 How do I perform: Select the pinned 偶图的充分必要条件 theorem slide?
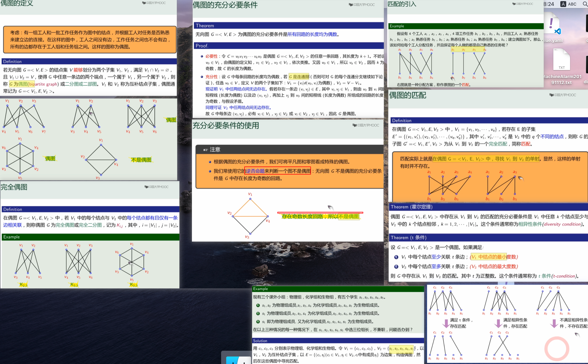click(288, 59)
